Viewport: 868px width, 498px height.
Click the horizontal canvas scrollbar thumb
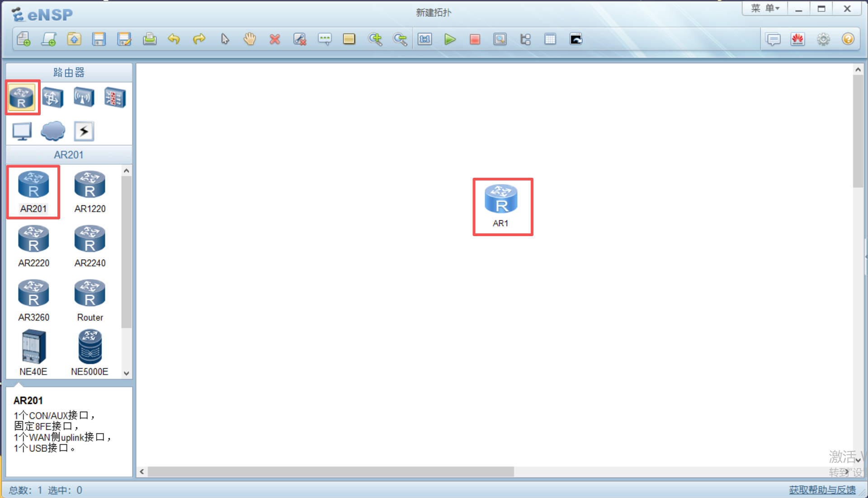pyautogui.click(x=330, y=472)
